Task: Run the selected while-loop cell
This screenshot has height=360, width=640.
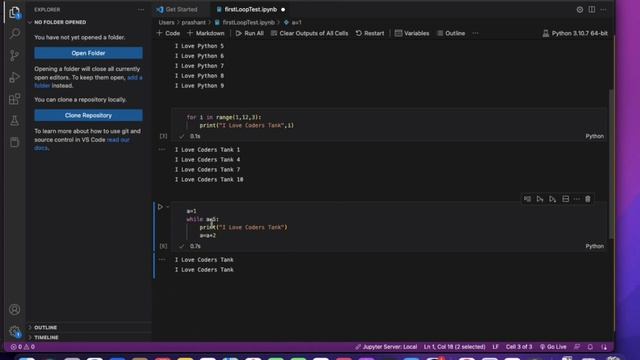Action: pyautogui.click(x=160, y=207)
